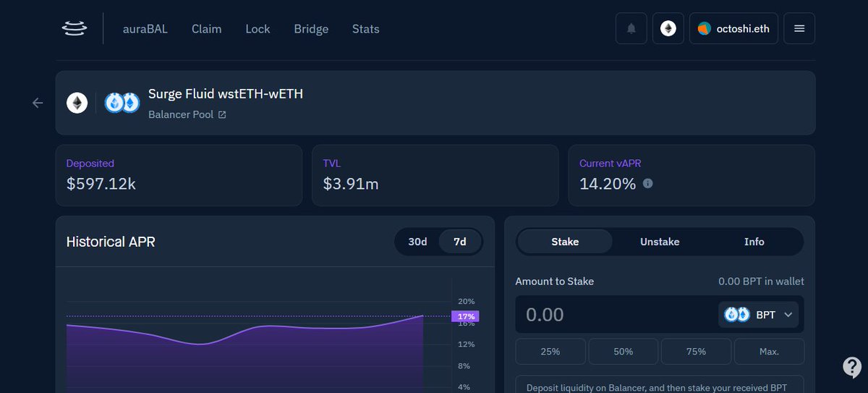Set stake amount to 75%

pyautogui.click(x=696, y=352)
